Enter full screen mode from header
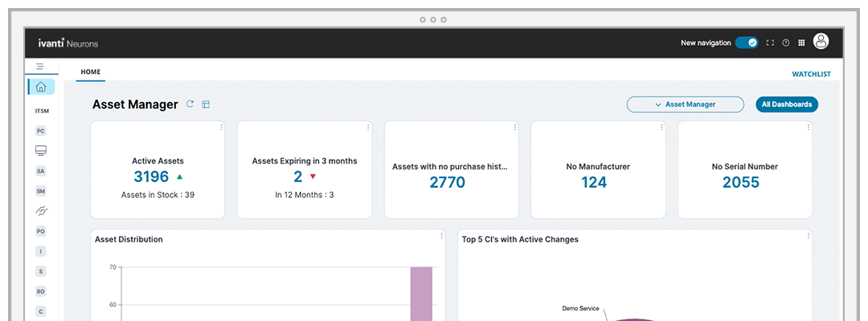868x321 pixels. [770, 43]
